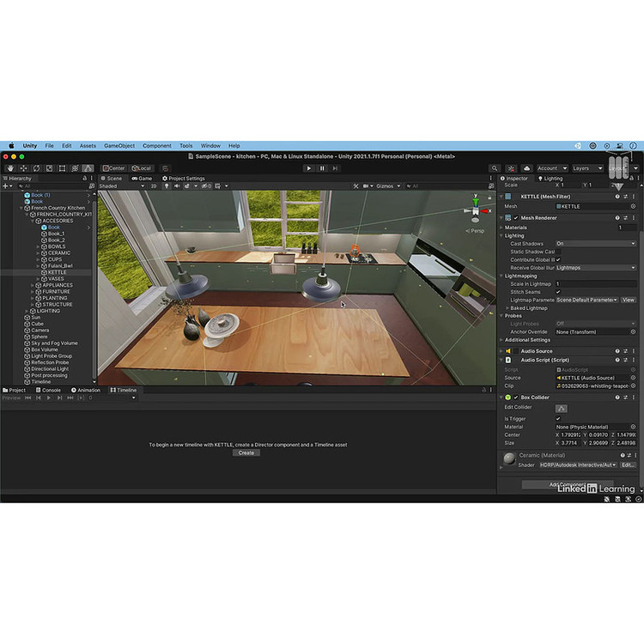Click the View button beside Lightmap Parameters
The width and height of the screenshot is (644, 644).
pos(629,300)
